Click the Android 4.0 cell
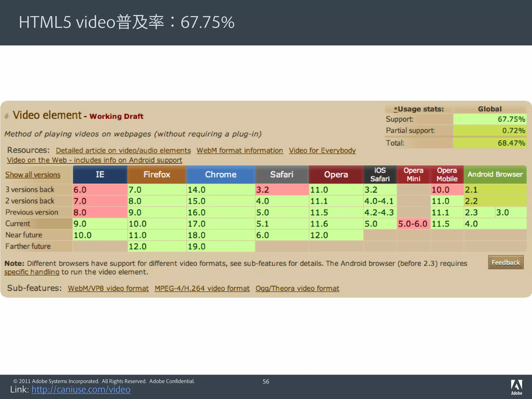This screenshot has width=532, height=399. coord(495,224)
